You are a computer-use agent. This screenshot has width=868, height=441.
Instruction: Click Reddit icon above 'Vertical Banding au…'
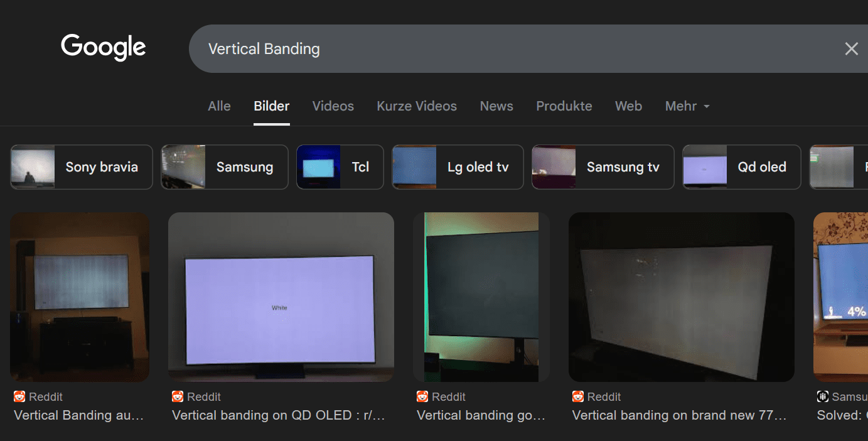19,397
